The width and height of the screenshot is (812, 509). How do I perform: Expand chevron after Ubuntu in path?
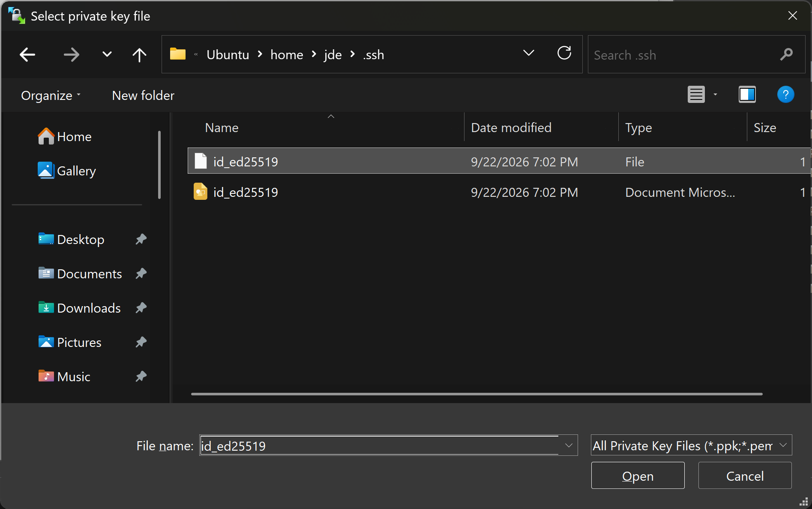click(x=260, y=54)
